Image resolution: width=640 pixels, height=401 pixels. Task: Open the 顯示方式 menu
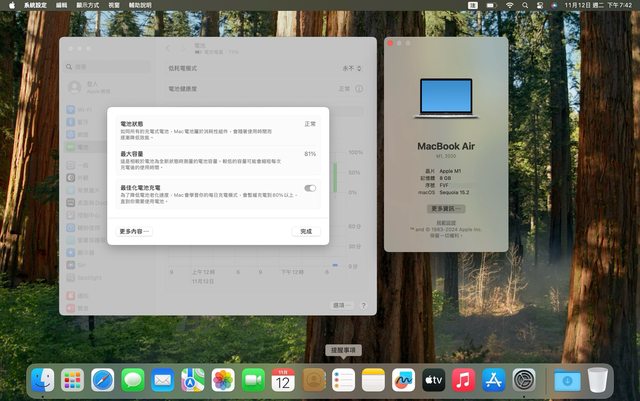[89, 6]
